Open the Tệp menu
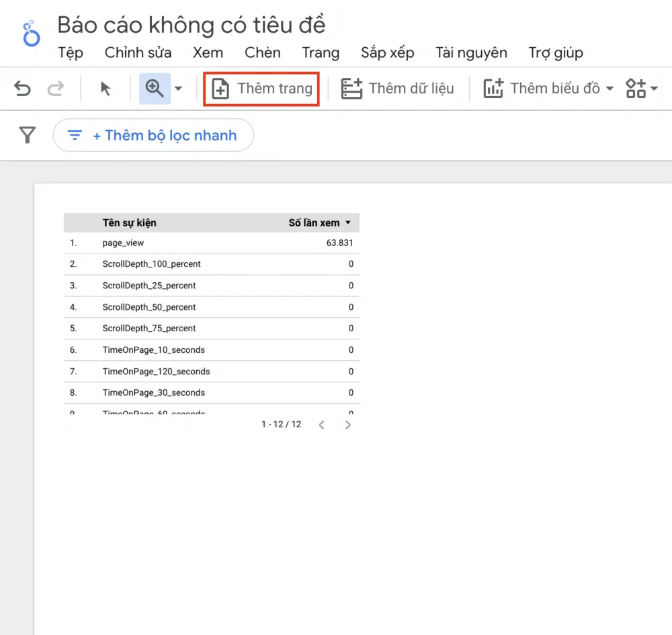The width and height of the screenshot is (672, 635). coord(71,52)
